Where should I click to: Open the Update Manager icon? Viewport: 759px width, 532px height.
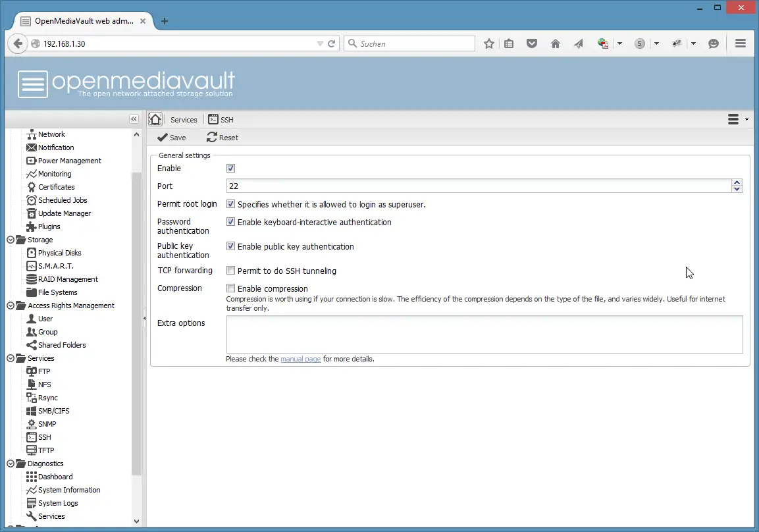[32, 213]
